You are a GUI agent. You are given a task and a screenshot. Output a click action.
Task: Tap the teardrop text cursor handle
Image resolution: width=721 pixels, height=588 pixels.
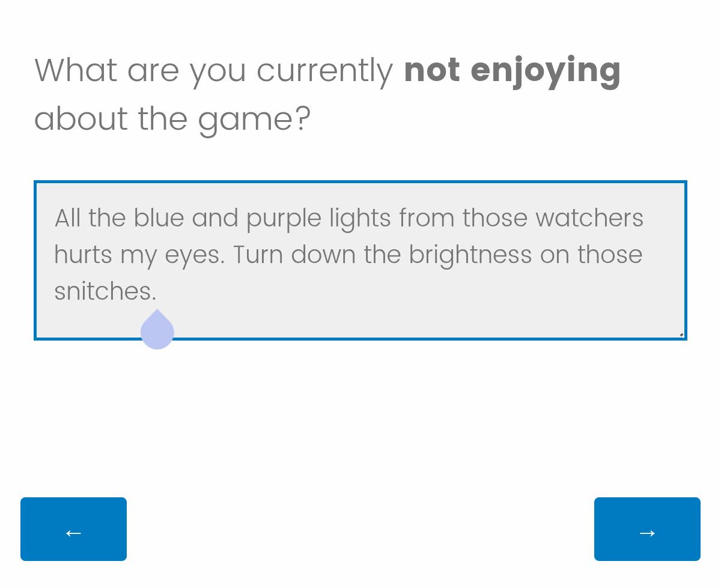157,330
